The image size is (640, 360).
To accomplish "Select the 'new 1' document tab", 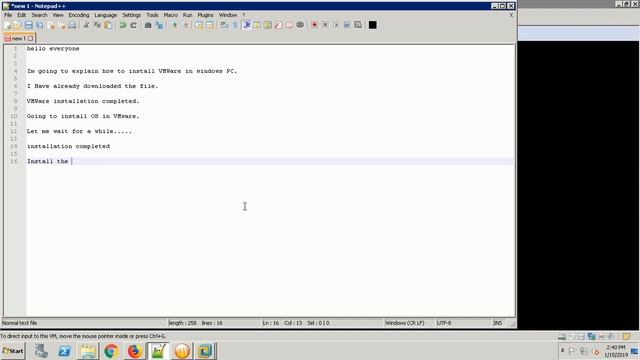I will pos(19,38).
